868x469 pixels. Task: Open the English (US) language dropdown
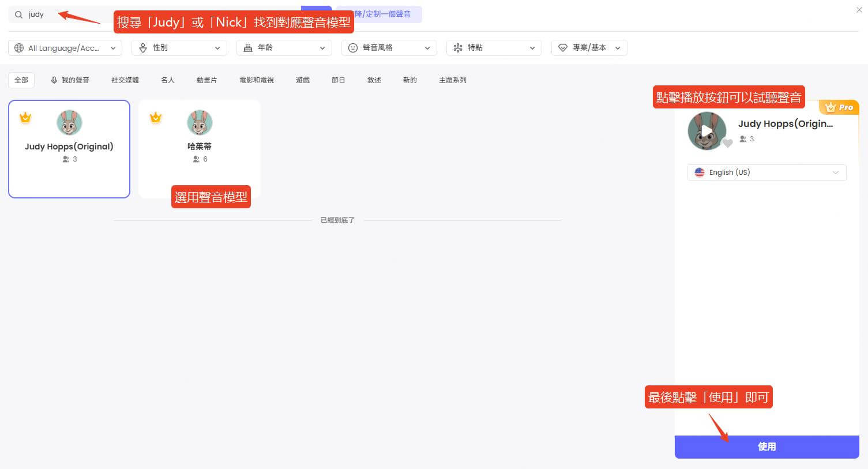(836, 172)
